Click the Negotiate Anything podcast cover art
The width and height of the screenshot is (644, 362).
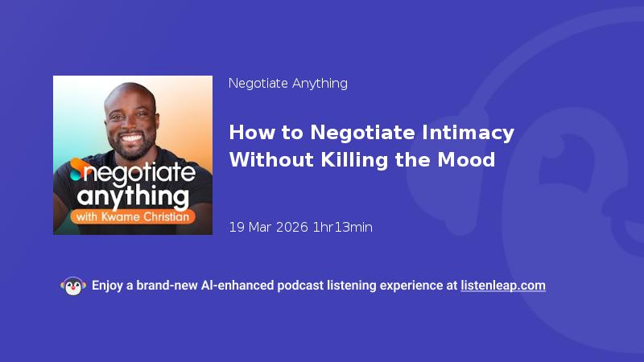(133, 155)
